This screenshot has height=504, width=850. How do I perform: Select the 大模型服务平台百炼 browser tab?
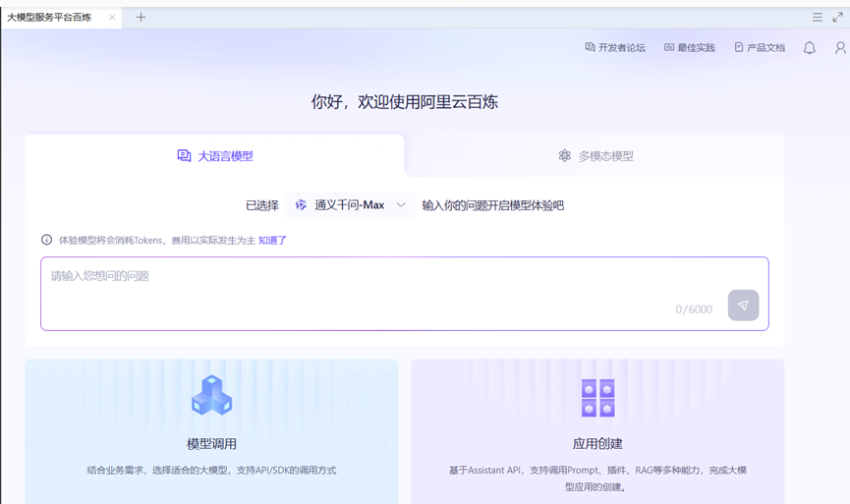pos(61,18)
